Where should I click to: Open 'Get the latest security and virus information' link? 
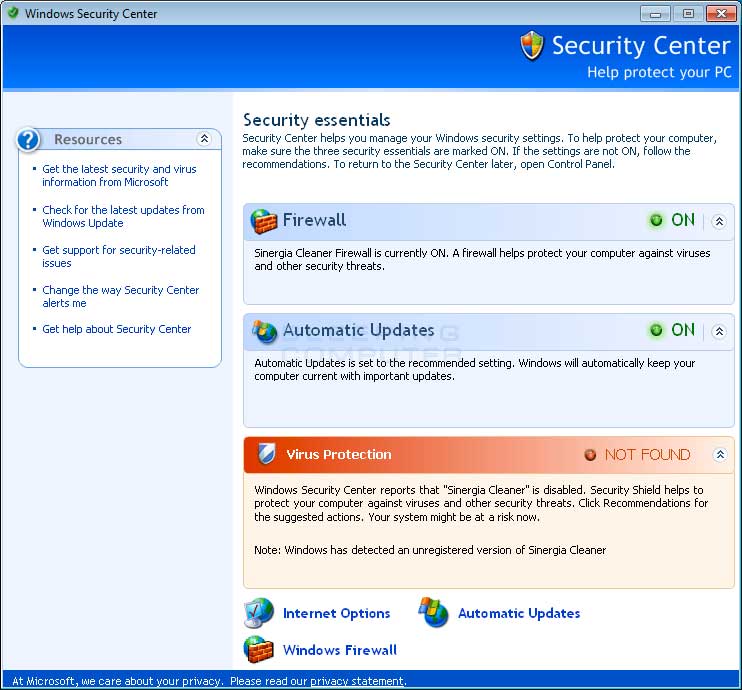click(119, 176)
